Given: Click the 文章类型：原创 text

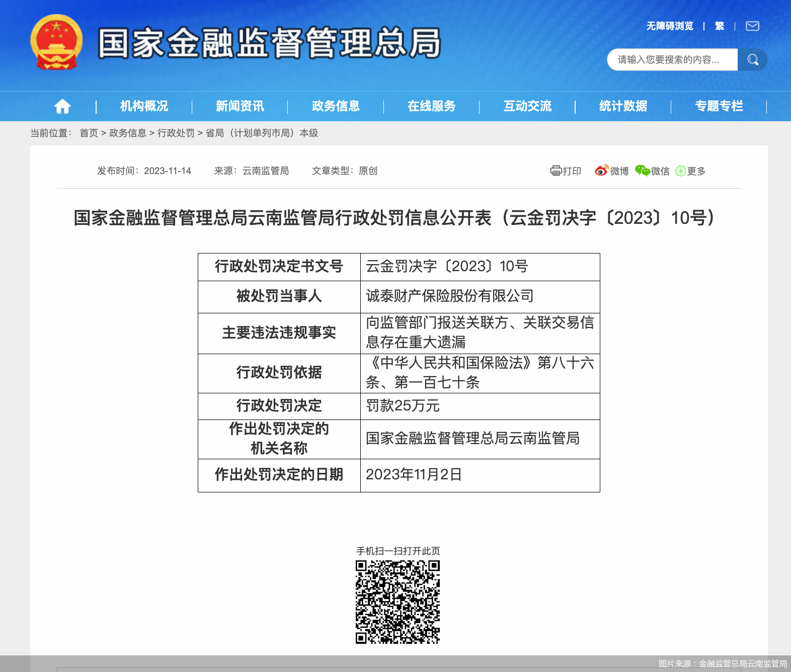Looking at the screenshot, I should click(345, 171).
